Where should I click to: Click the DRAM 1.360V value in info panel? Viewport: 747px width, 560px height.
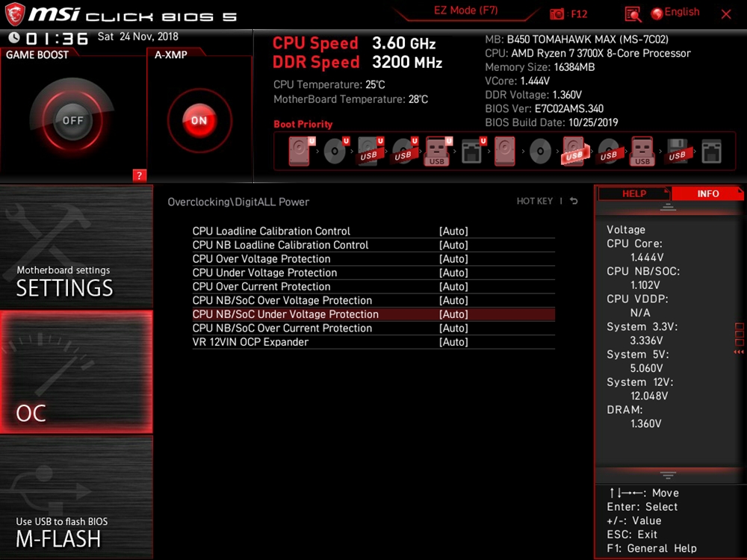coord(645,423)
